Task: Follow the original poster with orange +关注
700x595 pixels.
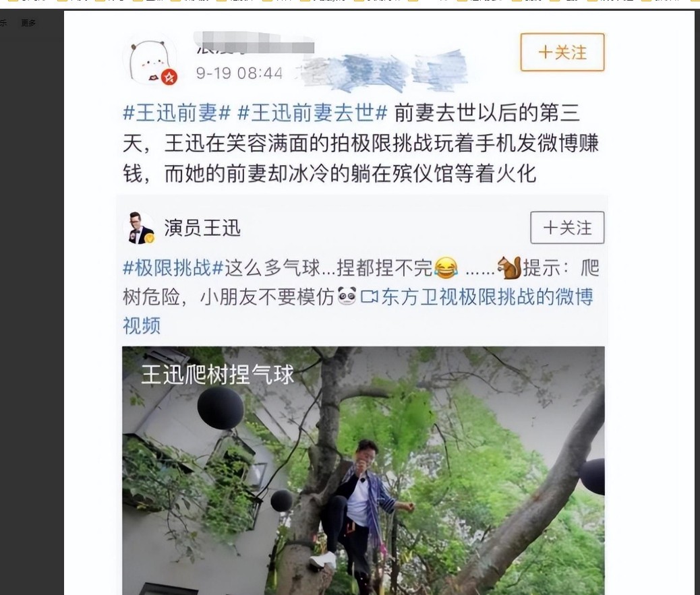Action: [562, 52]
